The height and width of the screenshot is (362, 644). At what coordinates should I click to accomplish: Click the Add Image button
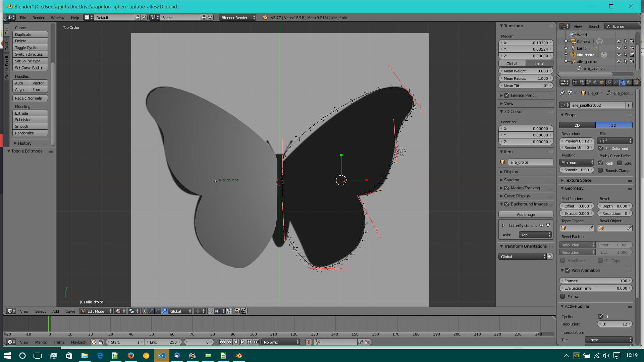click(x=525, y=215)
